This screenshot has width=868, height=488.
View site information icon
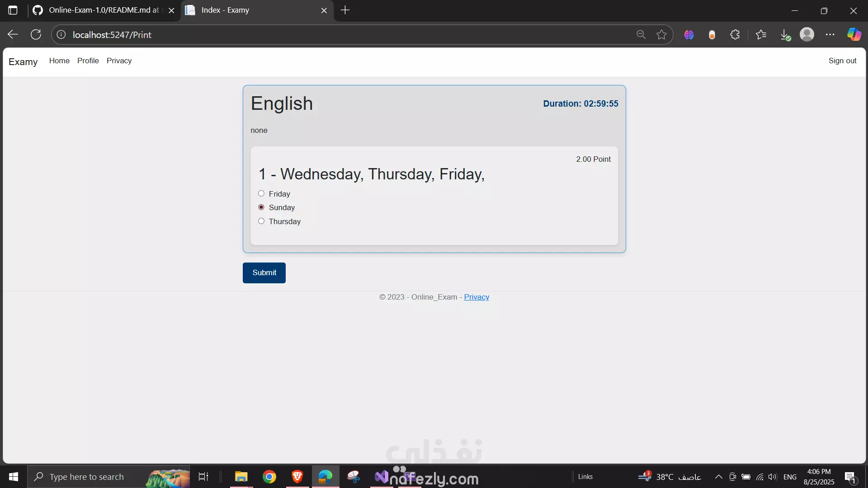(61, 35)
